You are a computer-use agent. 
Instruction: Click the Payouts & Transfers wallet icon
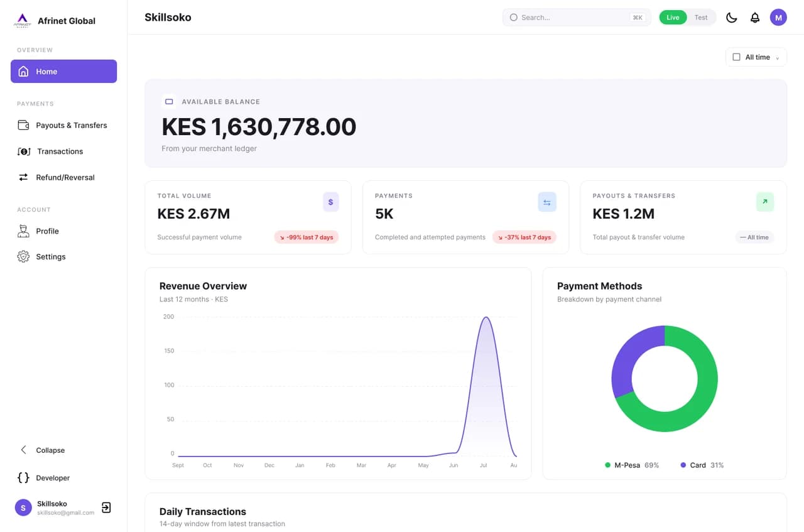click(x=23, y=125)
